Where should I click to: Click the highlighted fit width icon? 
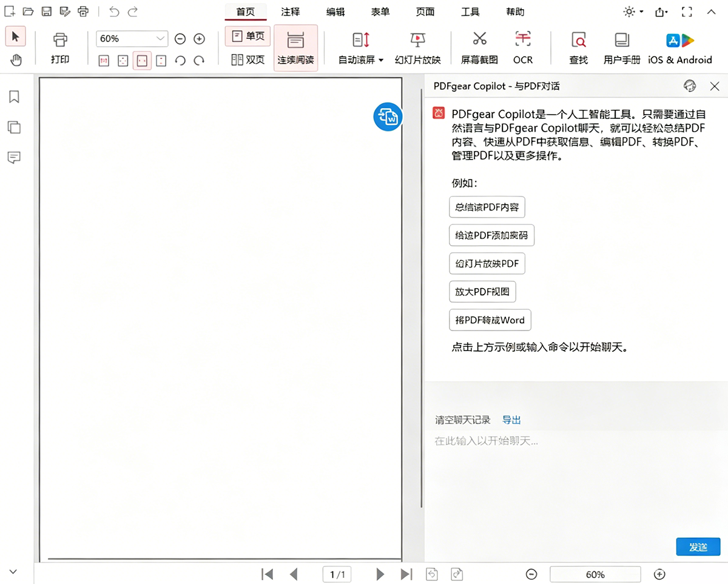[142, 61]
